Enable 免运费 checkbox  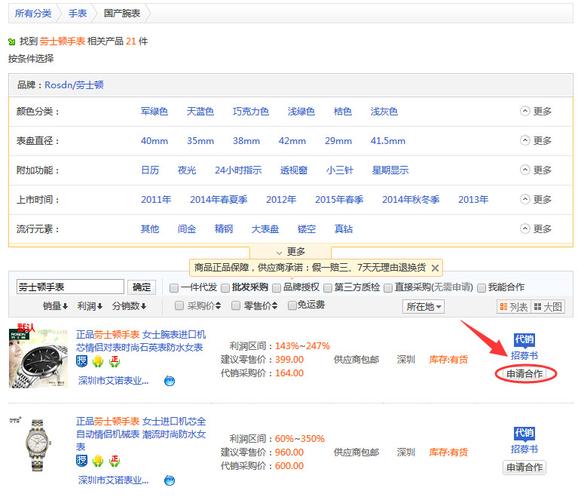pos(292,306)
